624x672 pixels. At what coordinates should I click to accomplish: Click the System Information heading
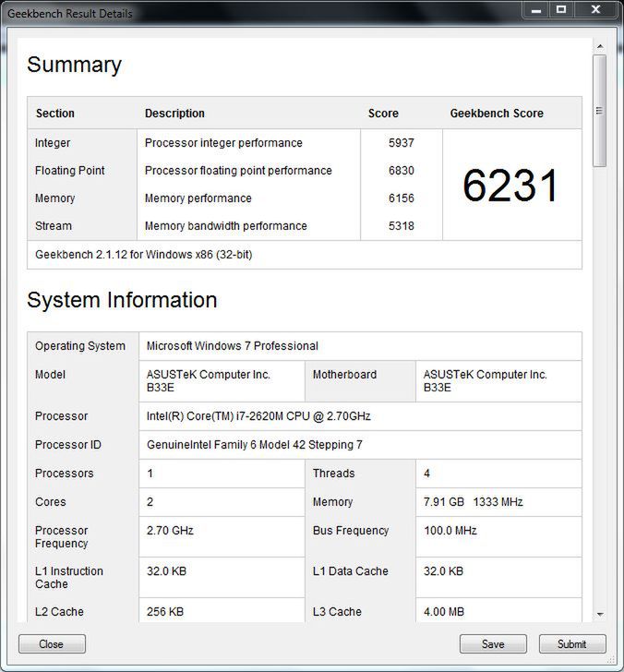(x=122, y=300)
